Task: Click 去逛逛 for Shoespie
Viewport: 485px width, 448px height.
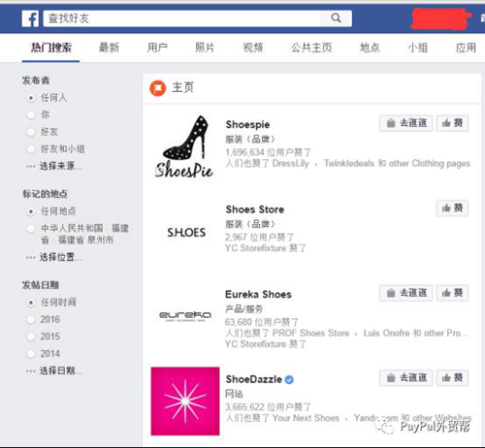Action: 406,123
